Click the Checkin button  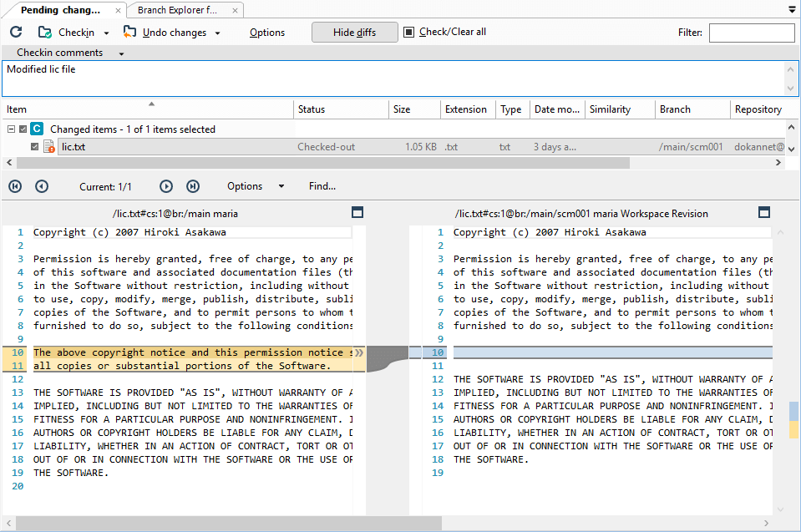(x=76, y=33)
